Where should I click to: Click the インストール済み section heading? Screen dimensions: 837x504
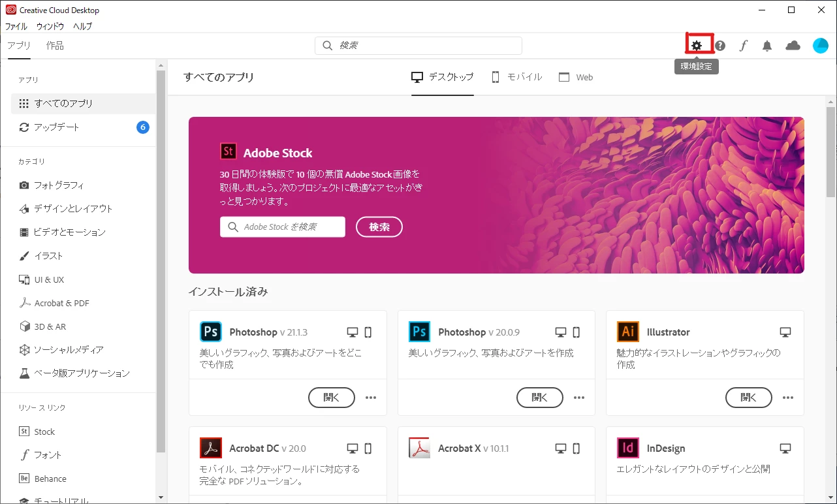point(228,292)
